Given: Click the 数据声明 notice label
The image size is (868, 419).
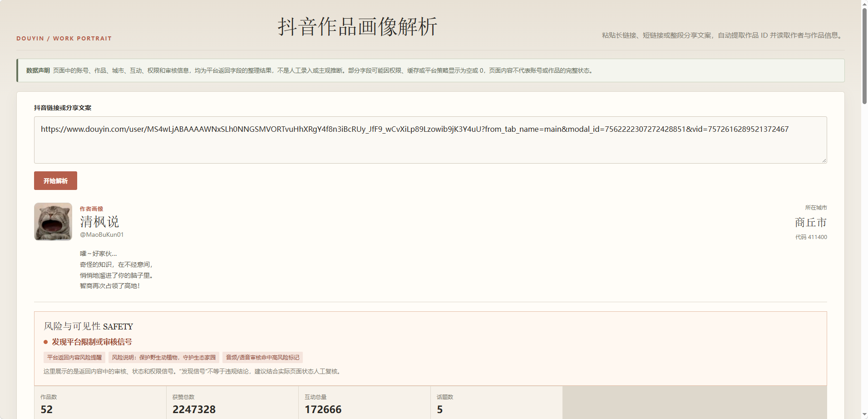Looking at the screenshot, I should 38,70.
